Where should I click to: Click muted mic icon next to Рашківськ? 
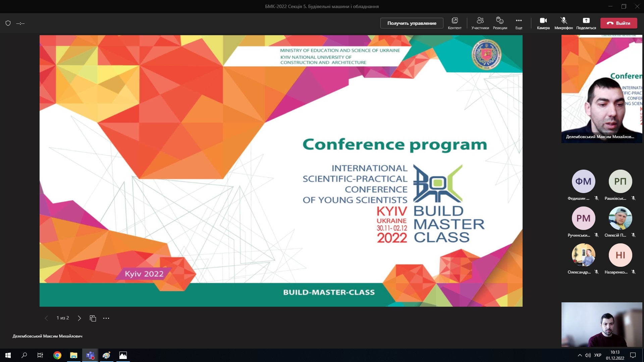[633, 198]
